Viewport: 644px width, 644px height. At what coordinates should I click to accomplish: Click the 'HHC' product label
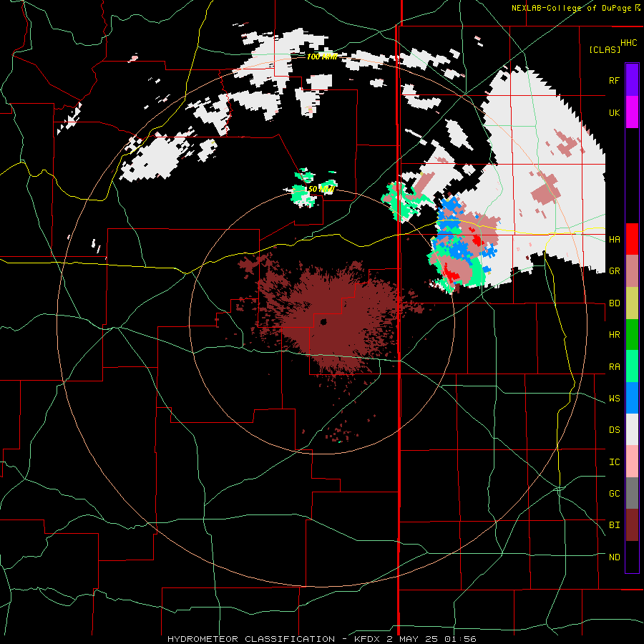(x=628, y=43)
